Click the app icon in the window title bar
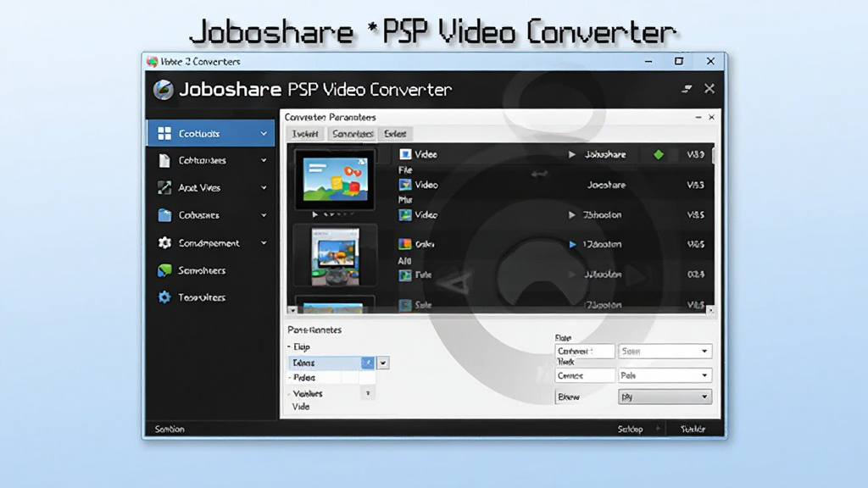868x488 pixels. pos(153,61)
